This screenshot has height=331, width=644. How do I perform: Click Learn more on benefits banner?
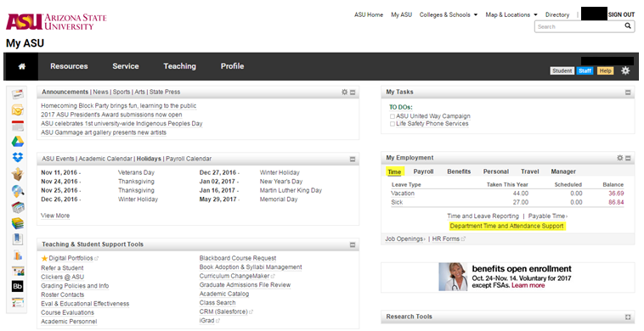point(528,285)
